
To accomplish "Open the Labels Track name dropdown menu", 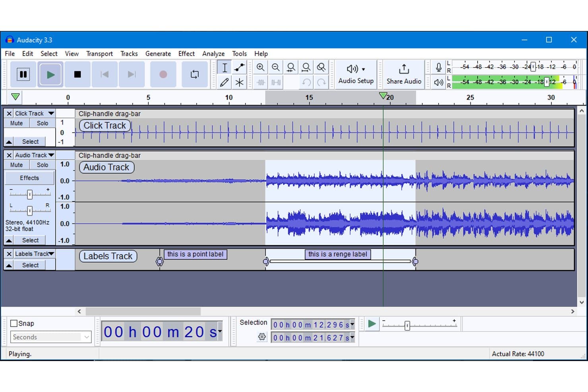I will click(34, 254).
